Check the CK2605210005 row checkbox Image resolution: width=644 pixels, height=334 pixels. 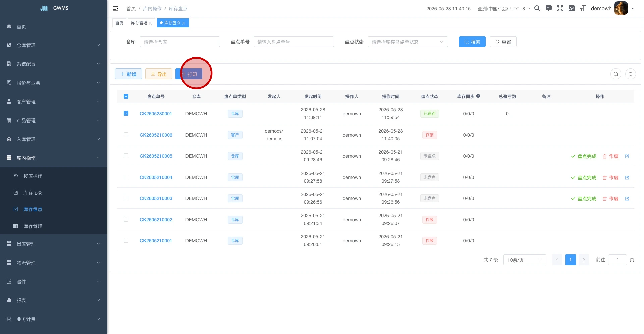click(x=126, y=156)
